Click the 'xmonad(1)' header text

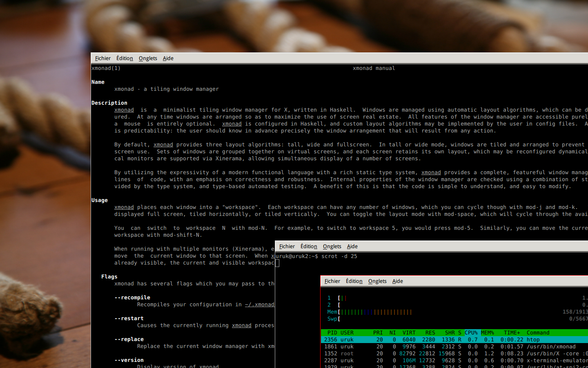[x=106, y=68]
